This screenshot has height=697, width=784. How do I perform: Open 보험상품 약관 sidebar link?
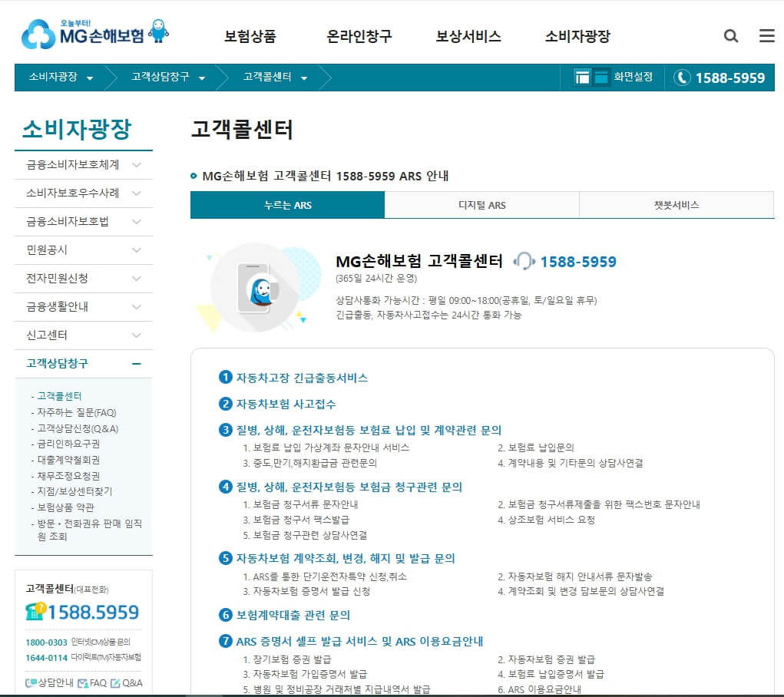click(x=65, y=507)
